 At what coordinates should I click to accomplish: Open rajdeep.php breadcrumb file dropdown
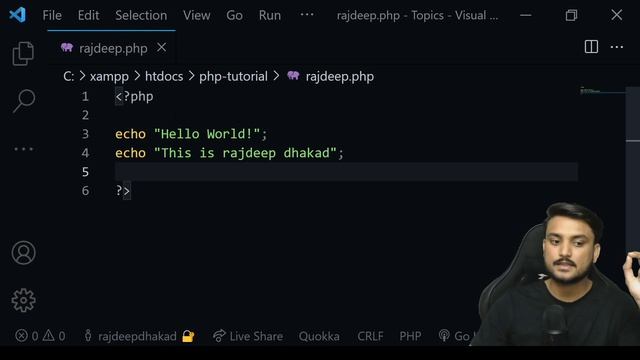[340, 76]
